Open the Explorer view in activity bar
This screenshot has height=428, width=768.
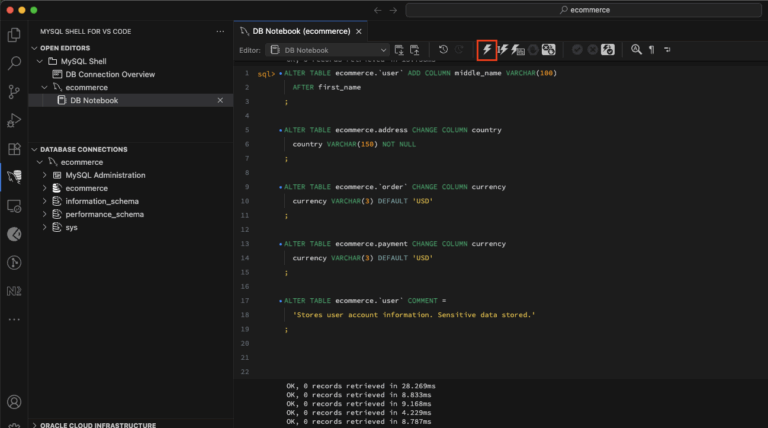(x=14, y=35)
